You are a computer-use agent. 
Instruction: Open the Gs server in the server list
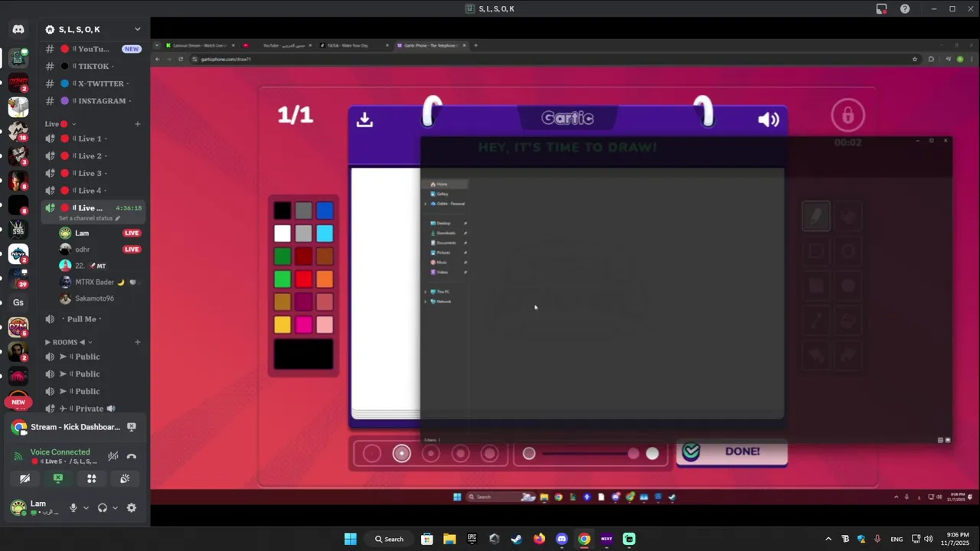[x=18, y=302]
